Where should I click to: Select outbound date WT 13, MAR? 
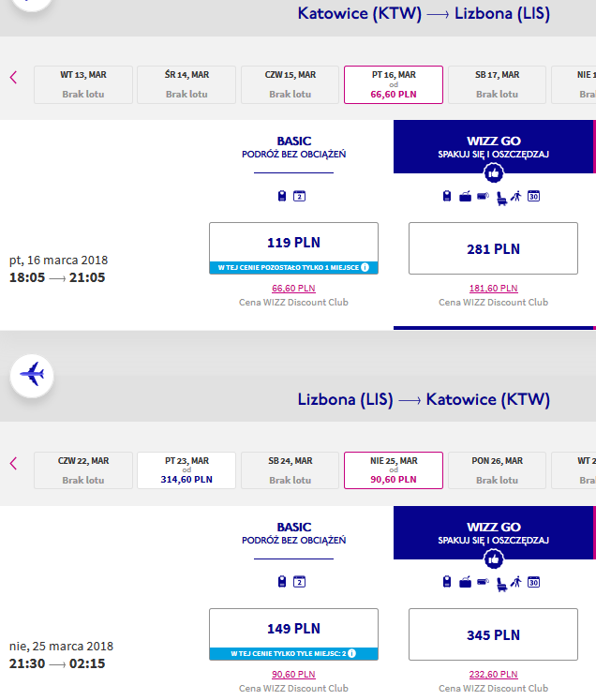click(x=83, y=85)
